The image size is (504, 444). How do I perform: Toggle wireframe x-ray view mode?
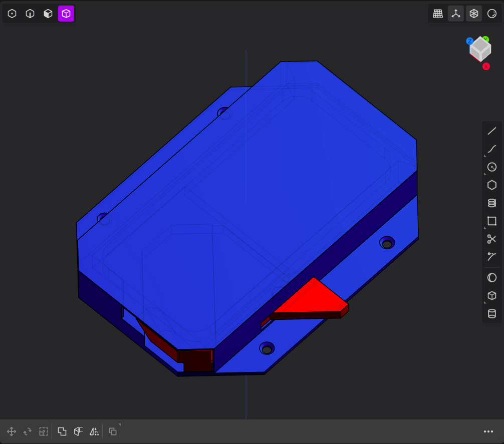pos(473,14)
